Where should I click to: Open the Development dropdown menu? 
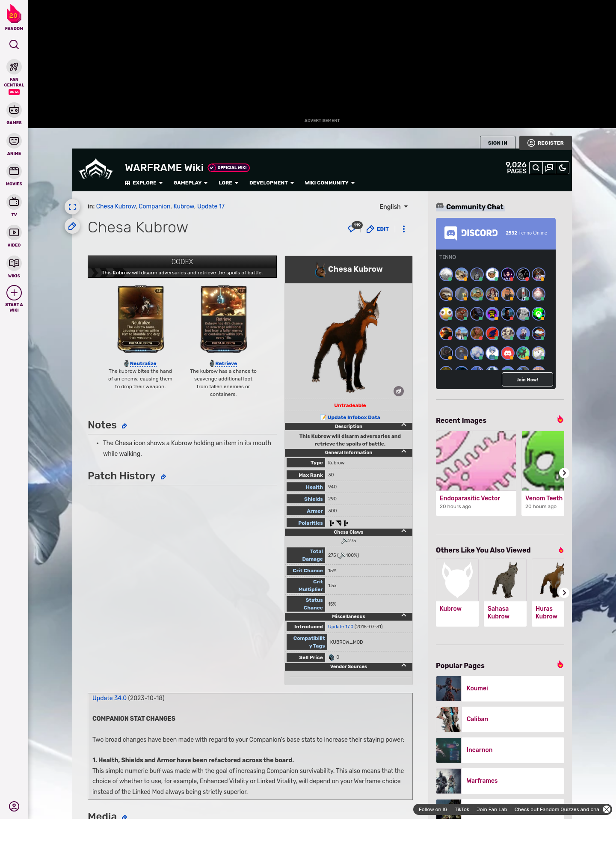point(272,183)
